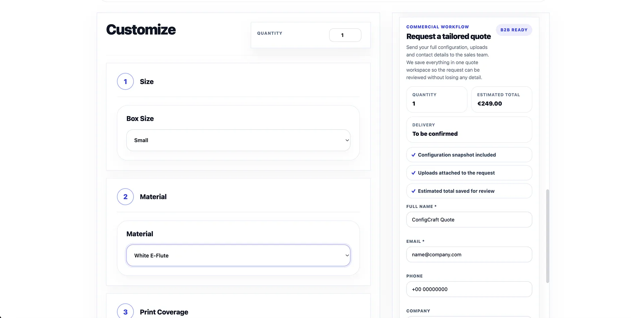Click the Quantity card in the quote summary
This screenshot has width=644, height=318.
click(437, 100)
